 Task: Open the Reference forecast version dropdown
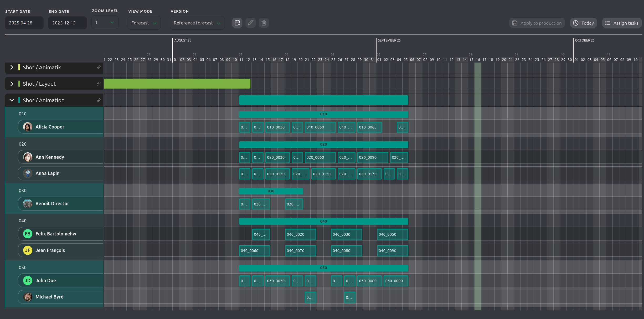(197, 23)
